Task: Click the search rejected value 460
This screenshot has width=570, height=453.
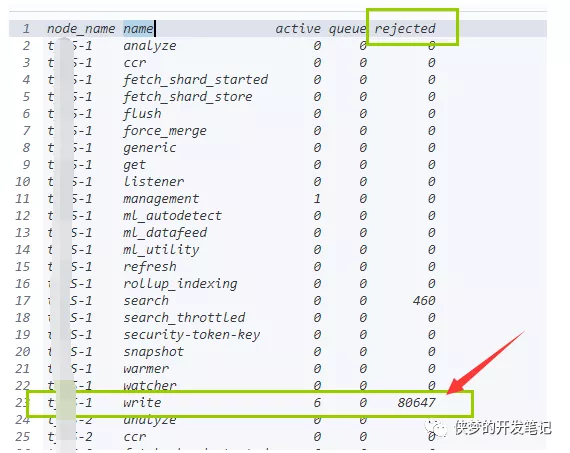Action: [x=424, y=301]
